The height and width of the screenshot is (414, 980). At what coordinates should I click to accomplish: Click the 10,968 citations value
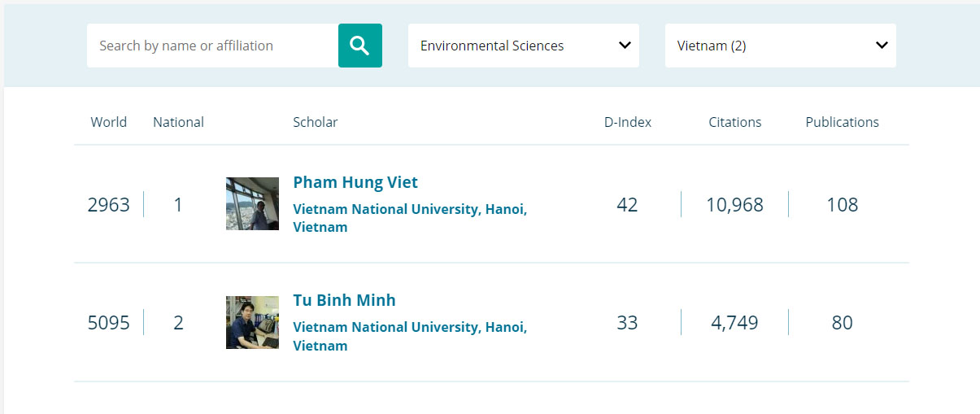click(x=734, y=204)
